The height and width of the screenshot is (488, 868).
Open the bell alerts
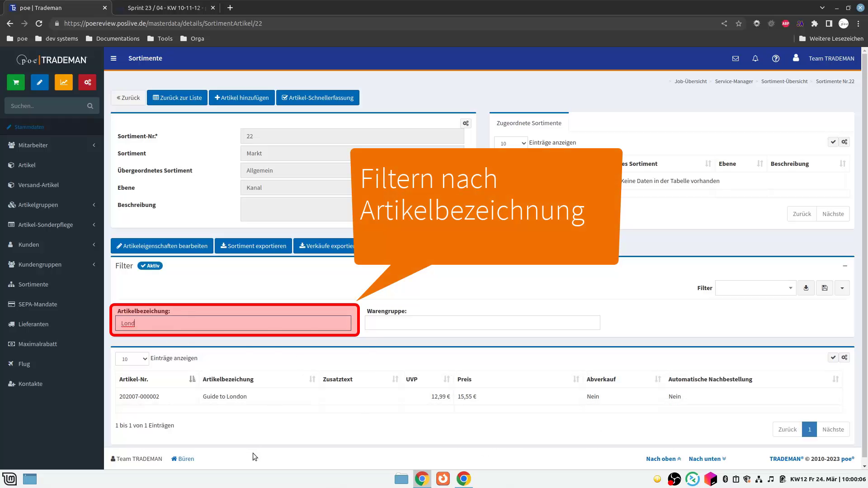point(755,58)
